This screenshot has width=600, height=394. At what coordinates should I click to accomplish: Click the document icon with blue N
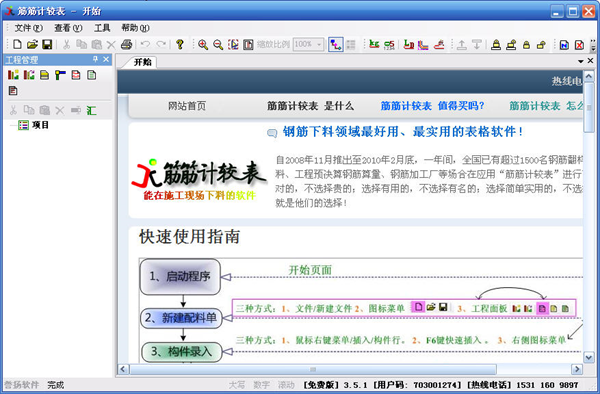[x=564, y=45]
